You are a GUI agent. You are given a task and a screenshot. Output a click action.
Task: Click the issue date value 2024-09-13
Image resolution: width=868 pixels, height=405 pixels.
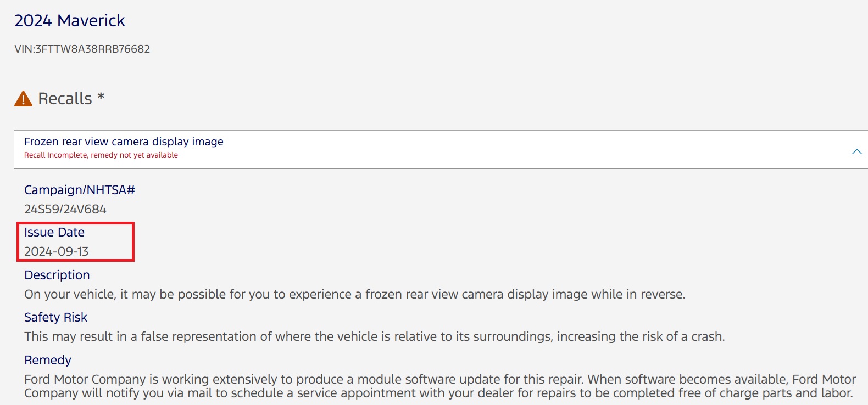[57, 251]
